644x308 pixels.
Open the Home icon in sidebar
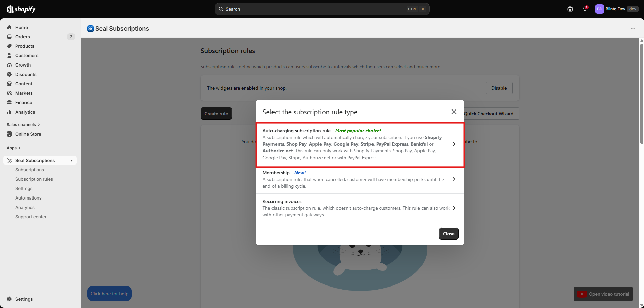[9, 27]
